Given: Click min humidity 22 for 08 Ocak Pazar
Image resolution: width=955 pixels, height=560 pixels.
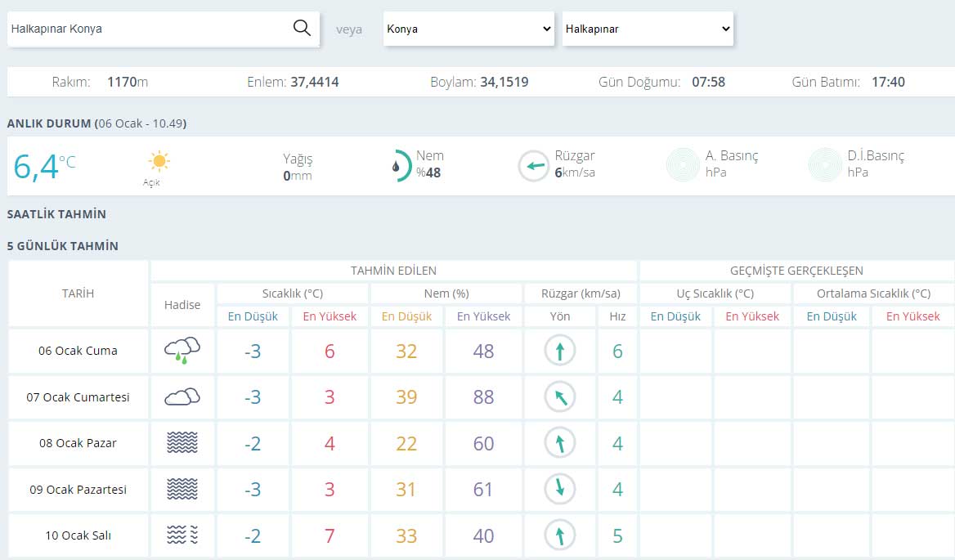Looking at the screenshot, I should tap(406, 444).
